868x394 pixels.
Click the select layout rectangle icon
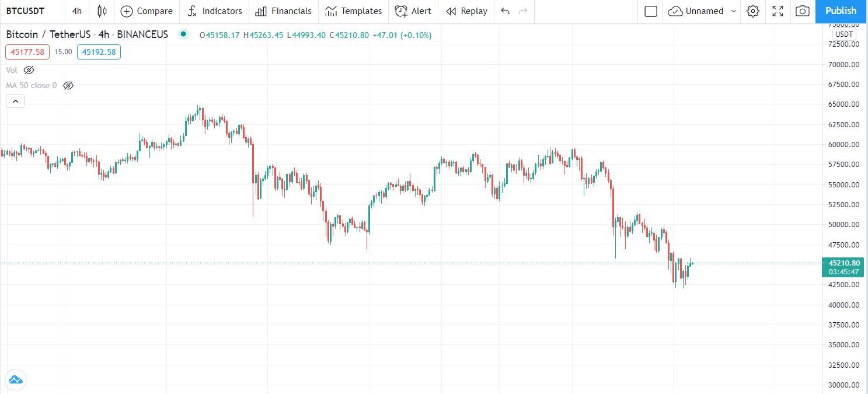coord(651,11)
